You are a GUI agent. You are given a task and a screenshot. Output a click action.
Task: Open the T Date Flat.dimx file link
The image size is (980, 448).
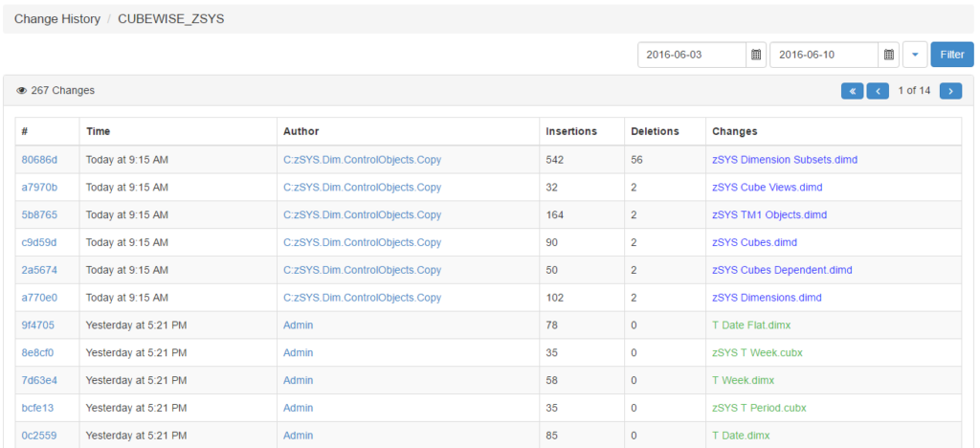751,325
